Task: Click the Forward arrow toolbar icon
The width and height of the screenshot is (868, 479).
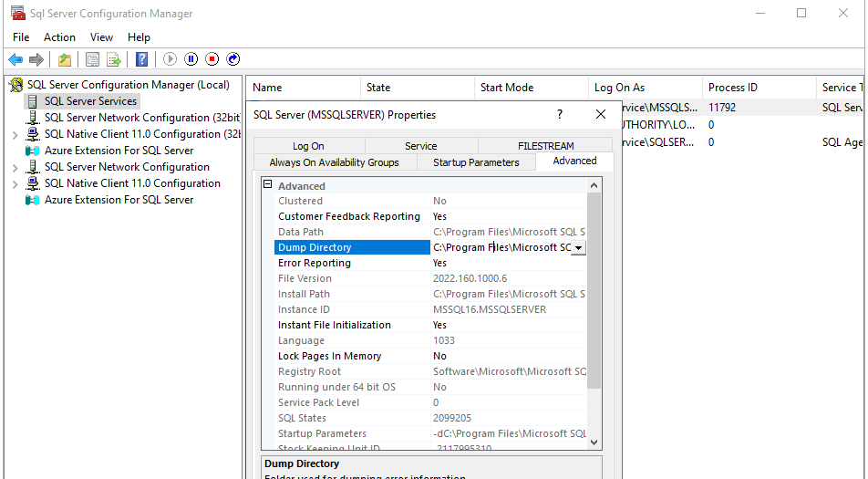Action: point(36,59)
